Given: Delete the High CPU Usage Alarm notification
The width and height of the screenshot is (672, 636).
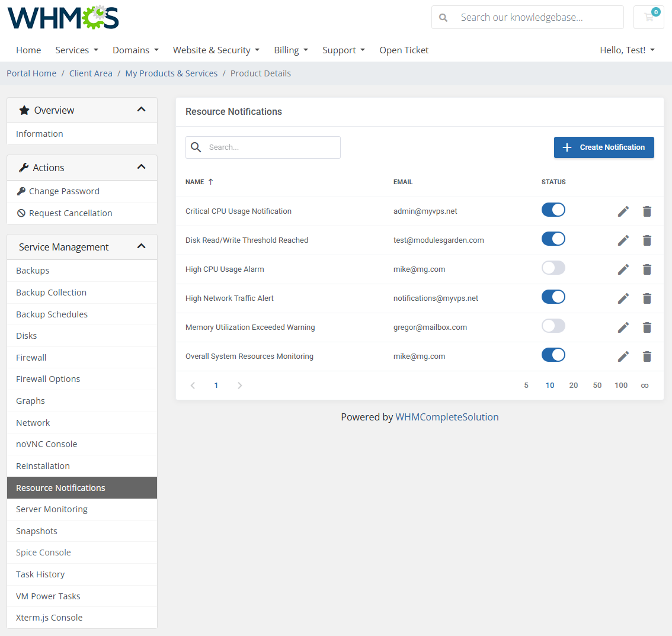Looking at the screenshot, I should coord(647,269).
